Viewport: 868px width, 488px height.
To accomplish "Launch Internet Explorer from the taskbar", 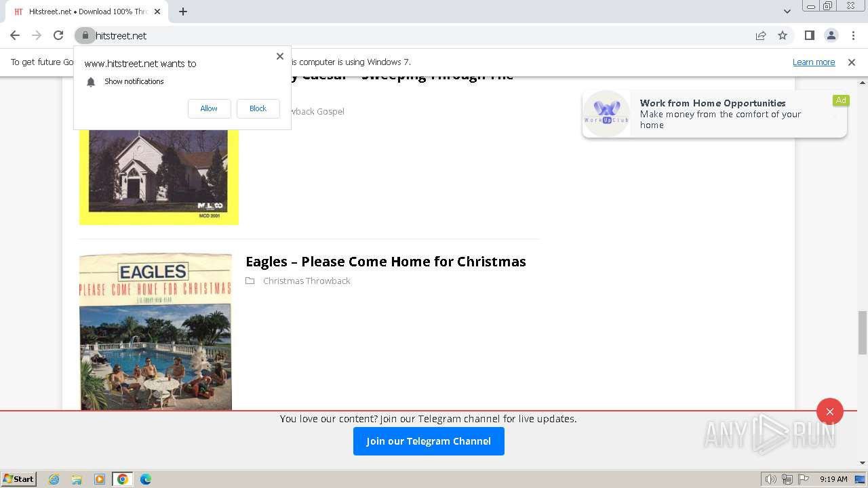I will (54, 479).
